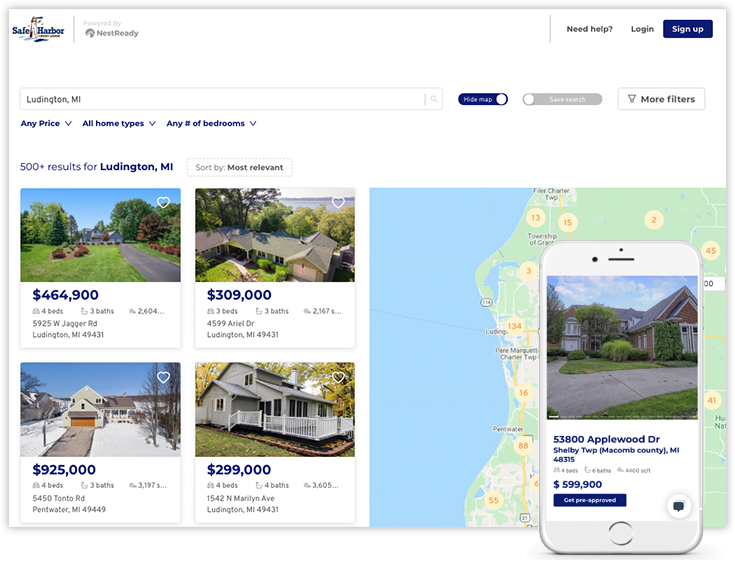Click Get pre-approved on phone
This screenshot has width=735, height=562.
click(590, 500)
